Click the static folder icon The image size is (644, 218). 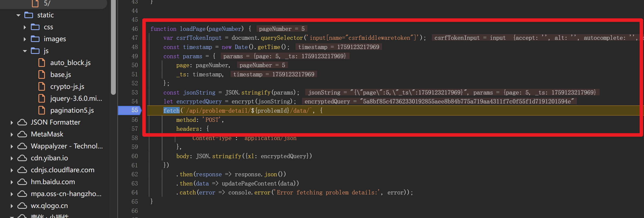pyautogui.click(x=29, y=15)
